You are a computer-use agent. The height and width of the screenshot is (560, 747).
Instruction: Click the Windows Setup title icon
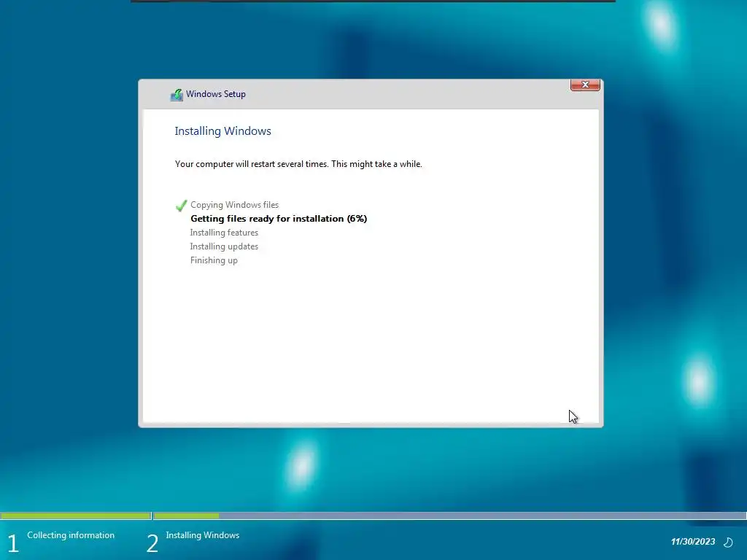click(177, 94)
